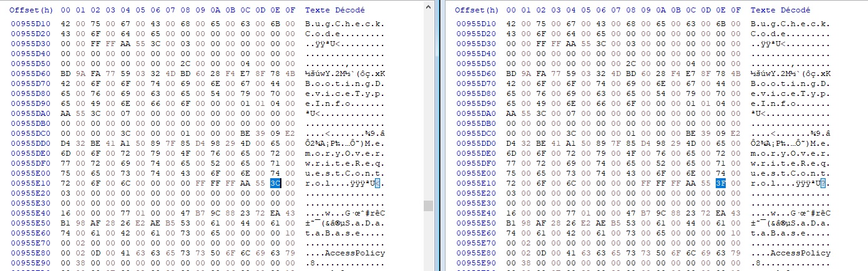The width and height of the screenshot is (868, 271).
Task: Click the Offset(h) header in the right pane
Action: click(476, 10)
